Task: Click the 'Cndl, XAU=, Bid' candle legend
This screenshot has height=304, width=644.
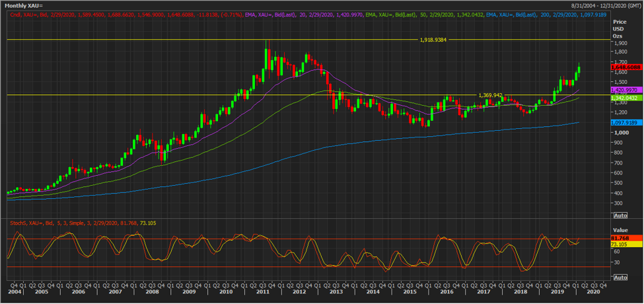Action: (x=126, y=15)
